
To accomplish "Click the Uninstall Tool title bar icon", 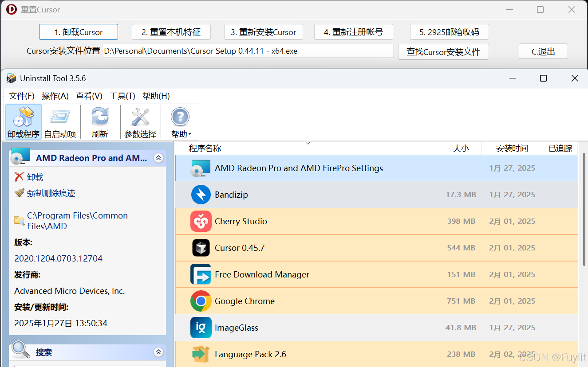I will 11,78.
